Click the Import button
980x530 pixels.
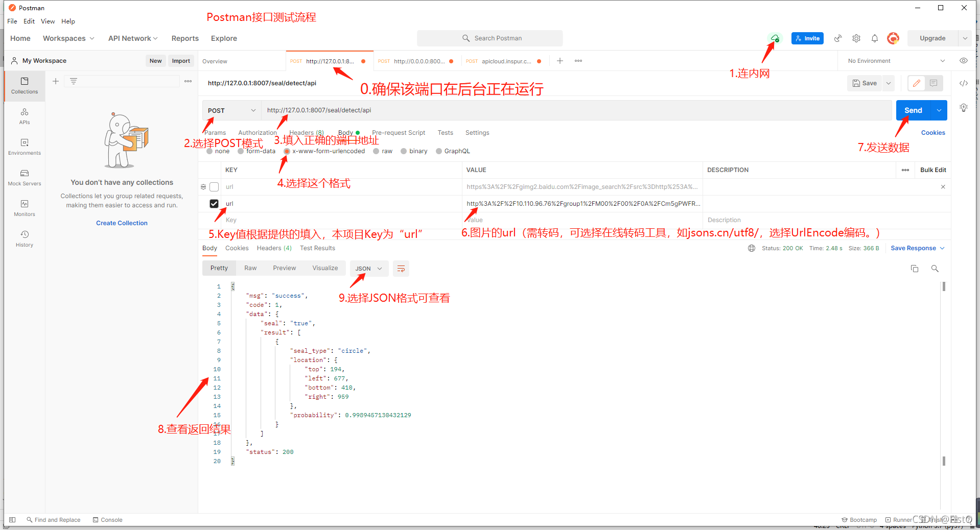tap(181, 61)
